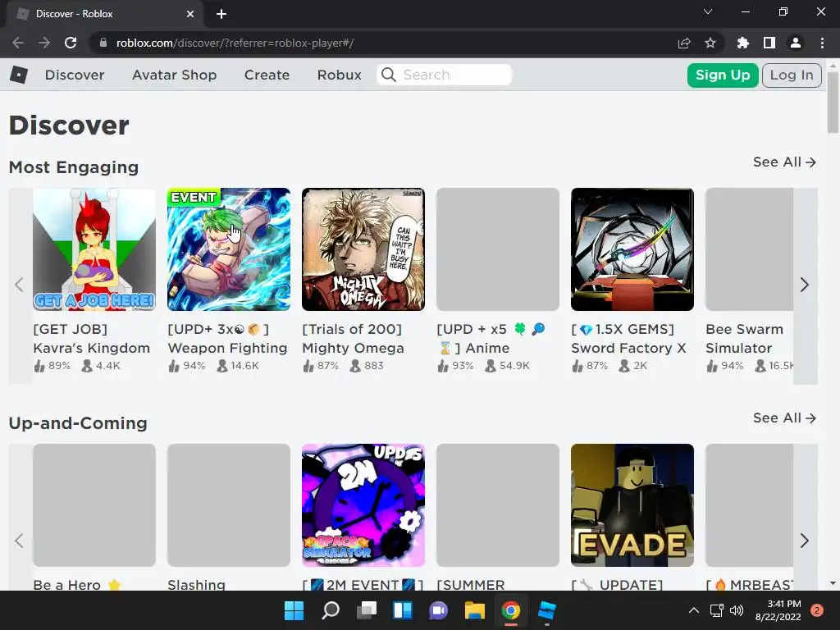This screenshot has height=630, width=840.
Task: Open Kavra's Kingdom thumbnail
Action: coord(94,249)
